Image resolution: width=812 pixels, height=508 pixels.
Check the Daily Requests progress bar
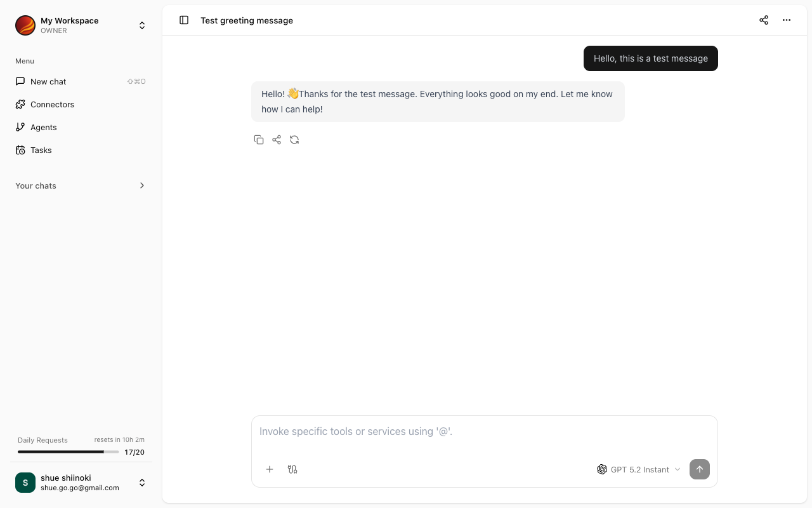68,451
